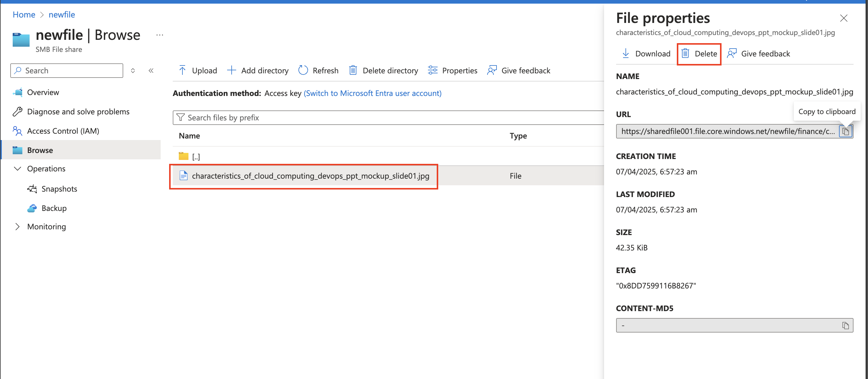Image resolution: width=868 pixels, height=379 pixels.
Task: Go to Home breadcrumb link
Action: click(24, 14)
